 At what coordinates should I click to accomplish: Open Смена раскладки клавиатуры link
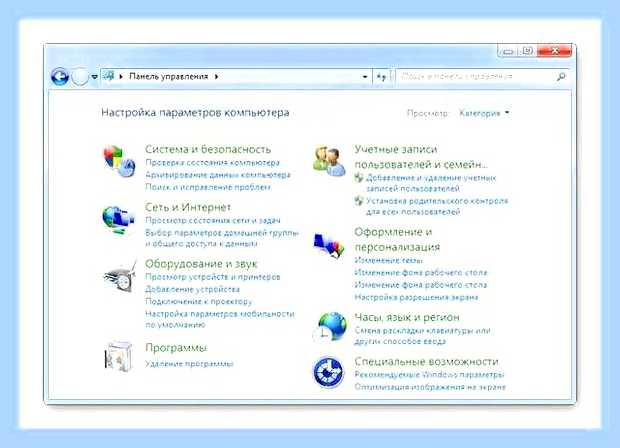click(422, 336)
